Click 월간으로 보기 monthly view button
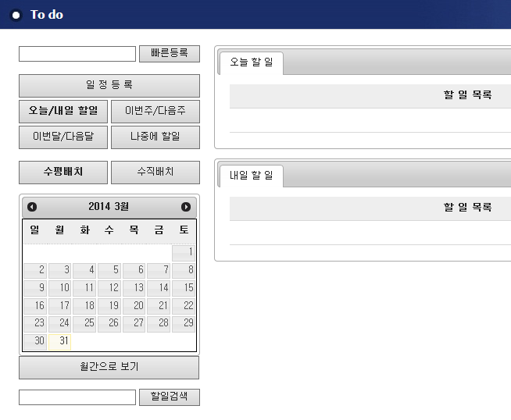 [x=109, y=367]
